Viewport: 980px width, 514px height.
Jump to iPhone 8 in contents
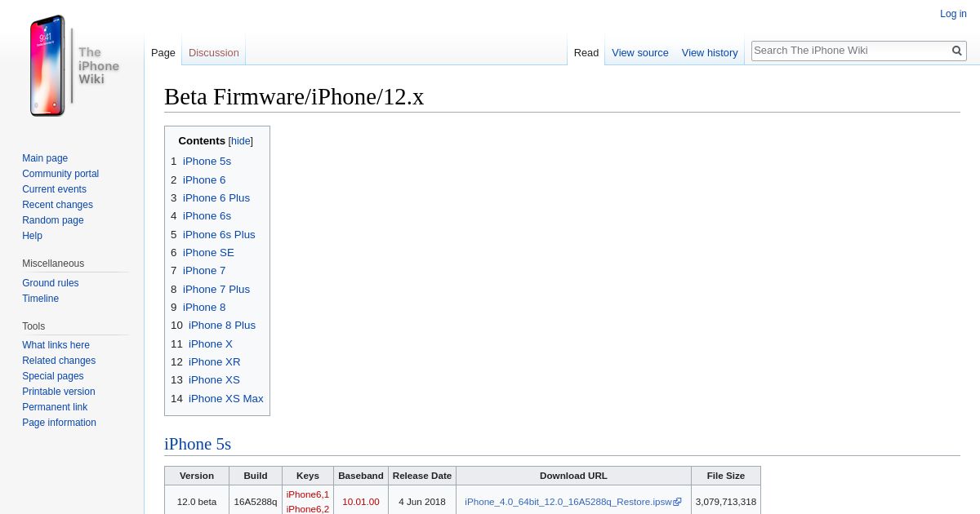point(204,307)
